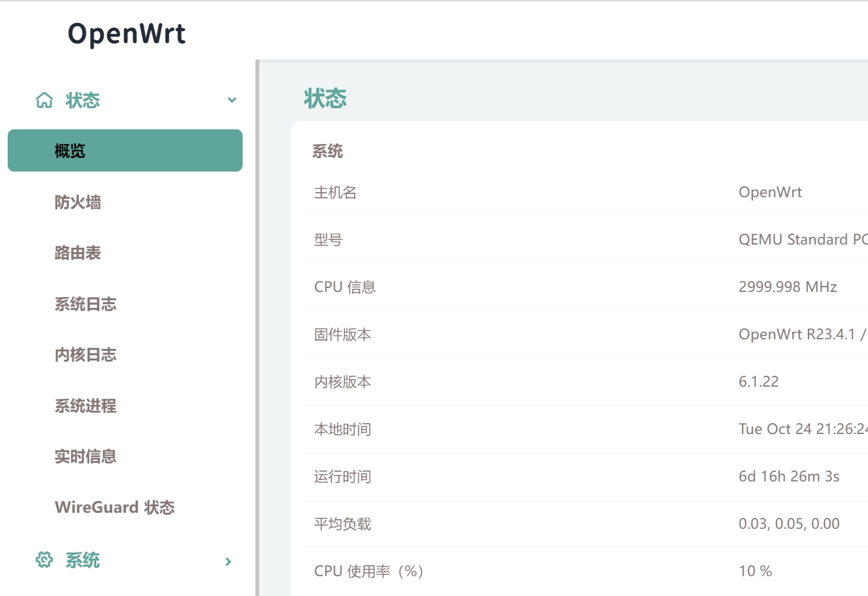Click the 内核版本 label
This screenshot has height=596, width=868.
(342, 382)
